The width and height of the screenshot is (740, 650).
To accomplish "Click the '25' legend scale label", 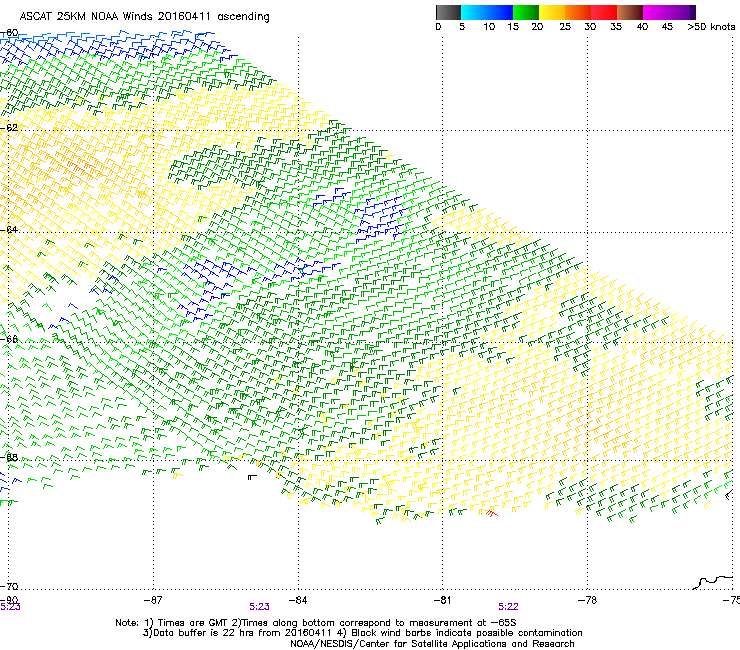I will pos(565,27).
